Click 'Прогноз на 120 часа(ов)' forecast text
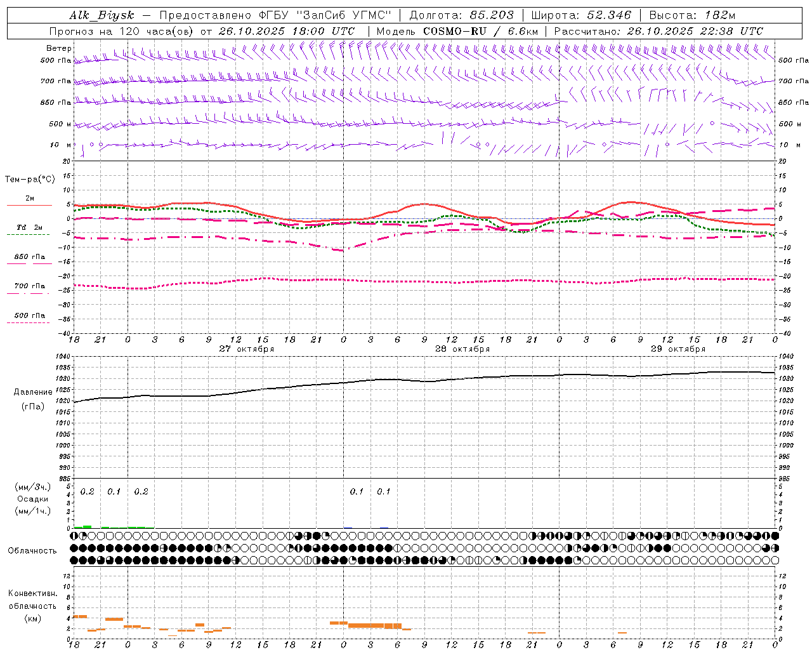The width and height of the screenshot is (812, 650). [122, 31]
